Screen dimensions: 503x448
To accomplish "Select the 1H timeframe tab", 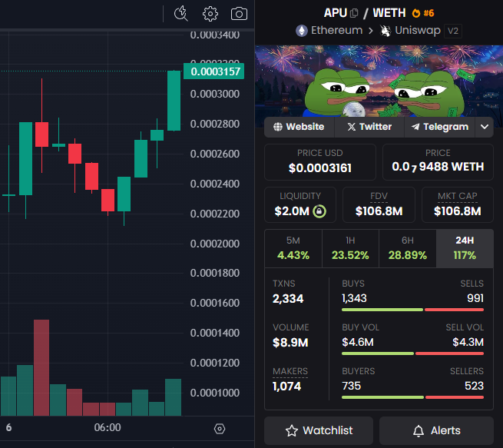I will coord(350,249).
